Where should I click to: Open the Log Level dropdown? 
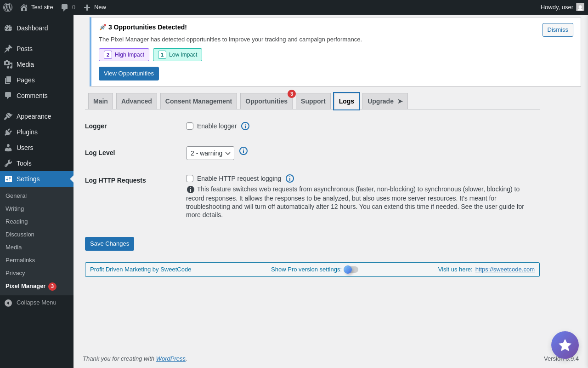click(x=210, y=153)
